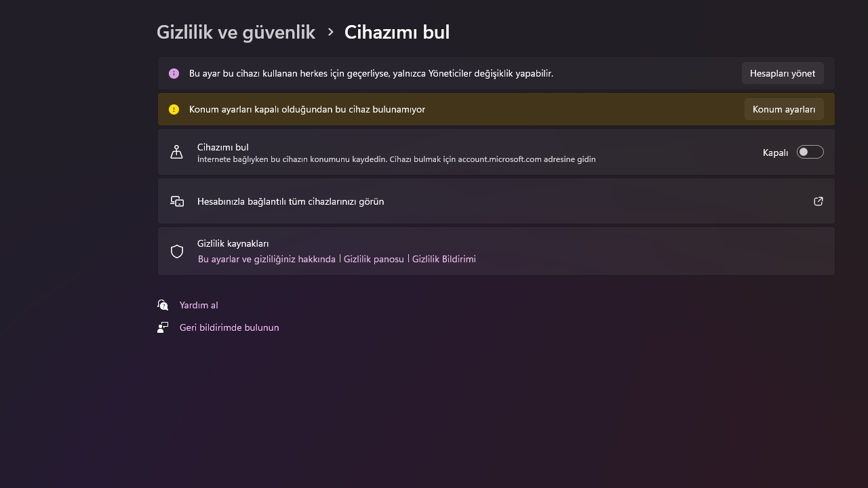Click the external link icon on devices row
Image resolution: width=868 pixels, height=488 pixels.
point(818,201)
